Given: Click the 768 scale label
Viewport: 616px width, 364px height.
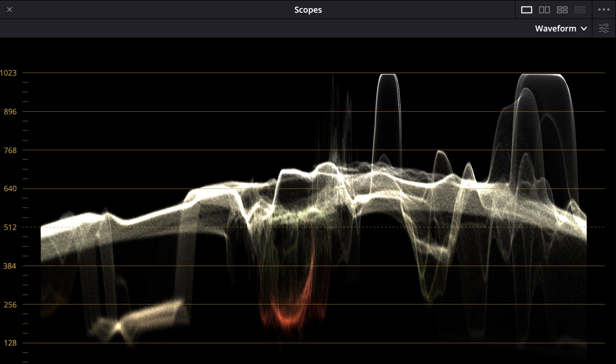Looking at the screenshot, I should coord(10,150).
